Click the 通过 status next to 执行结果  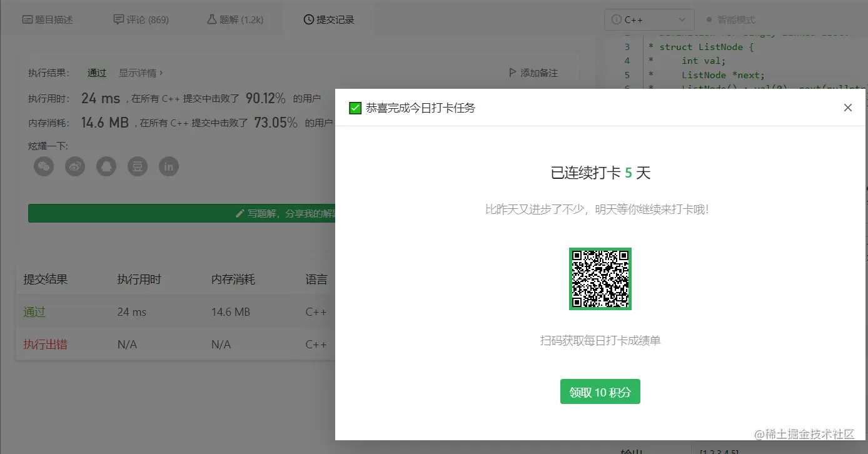pos(97,73)
